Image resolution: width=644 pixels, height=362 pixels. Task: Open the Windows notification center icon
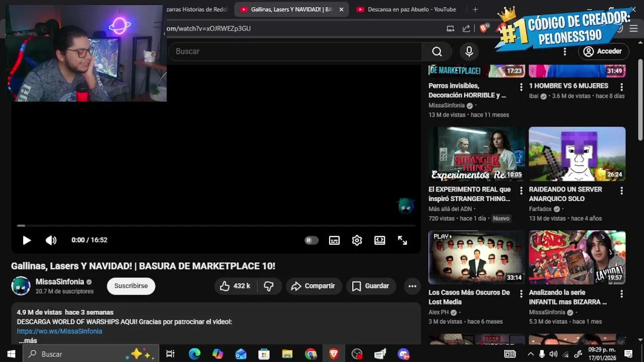(628, 354)
